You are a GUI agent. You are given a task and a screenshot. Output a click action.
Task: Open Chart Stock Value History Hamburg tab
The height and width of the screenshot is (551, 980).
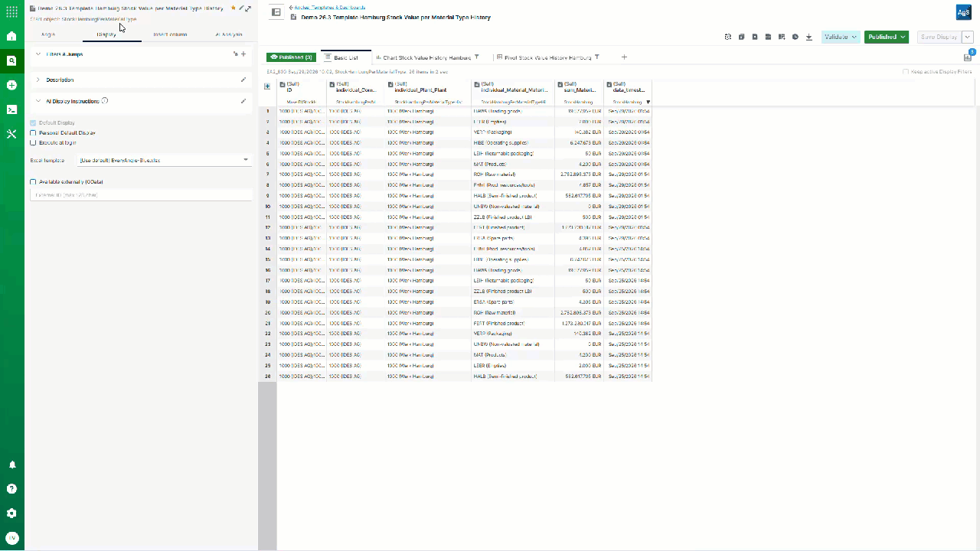tap(427, 57)
